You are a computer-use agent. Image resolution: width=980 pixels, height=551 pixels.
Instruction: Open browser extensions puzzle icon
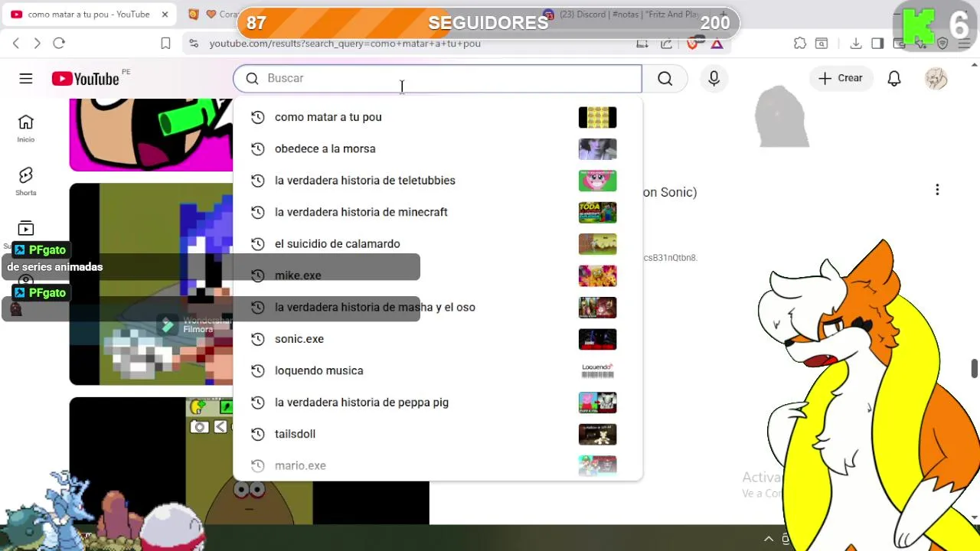(x=800, y=43)
